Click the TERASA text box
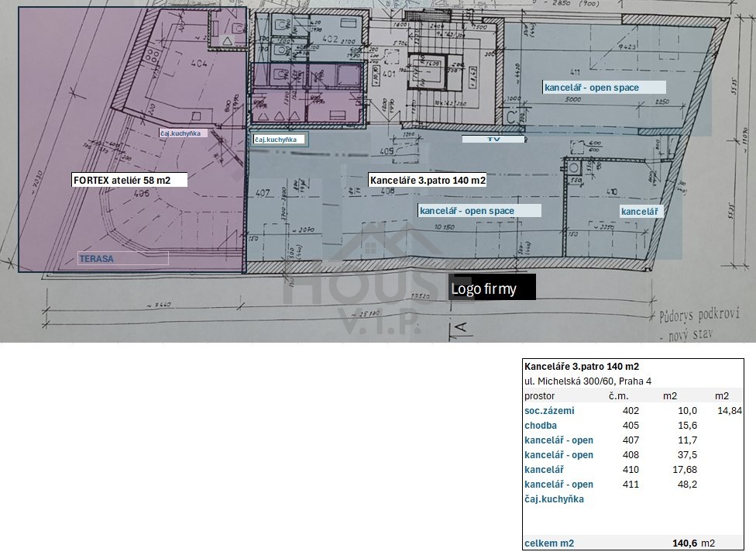Screen dimensions: 756x552 click(x=123, y=260)
